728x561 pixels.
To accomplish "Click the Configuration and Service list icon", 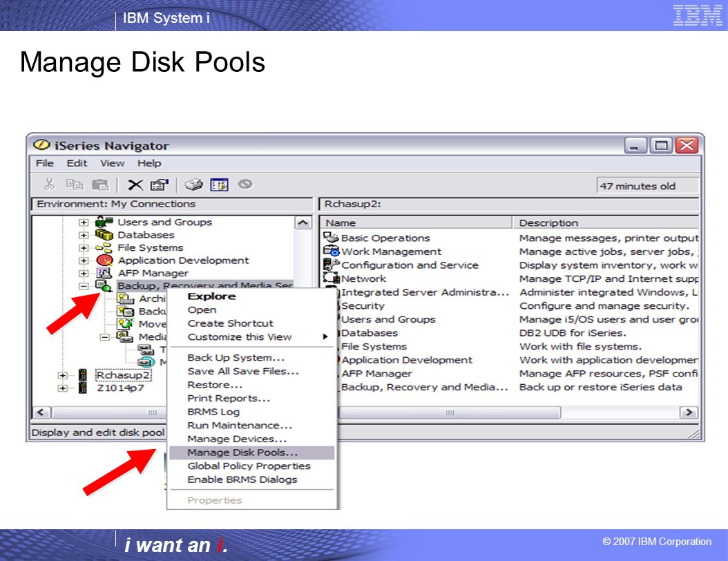I will click(331, 265).
